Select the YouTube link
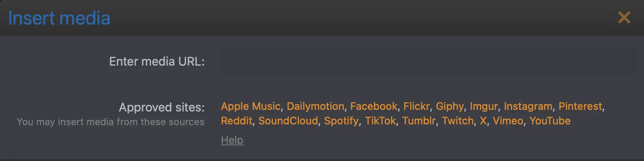 click(x=550, y=121)
